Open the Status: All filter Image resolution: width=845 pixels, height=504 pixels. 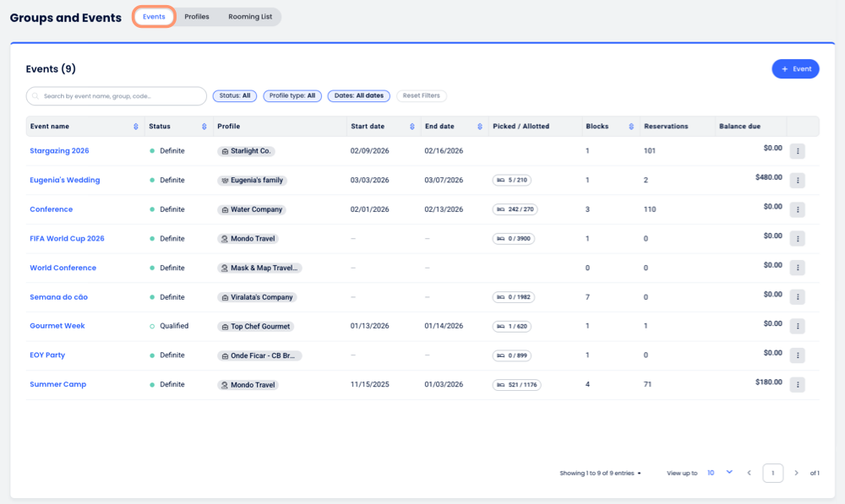[x=235, y=96]
